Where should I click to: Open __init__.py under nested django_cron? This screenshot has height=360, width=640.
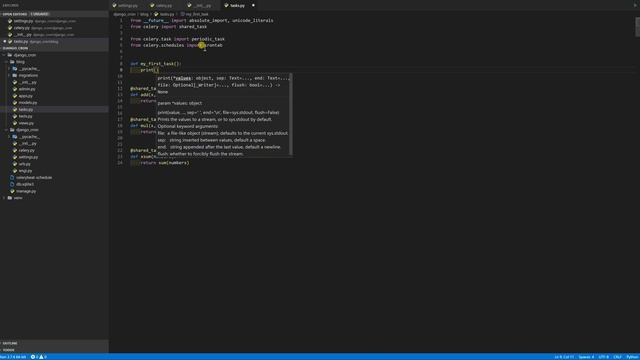(x=27, y=143)
